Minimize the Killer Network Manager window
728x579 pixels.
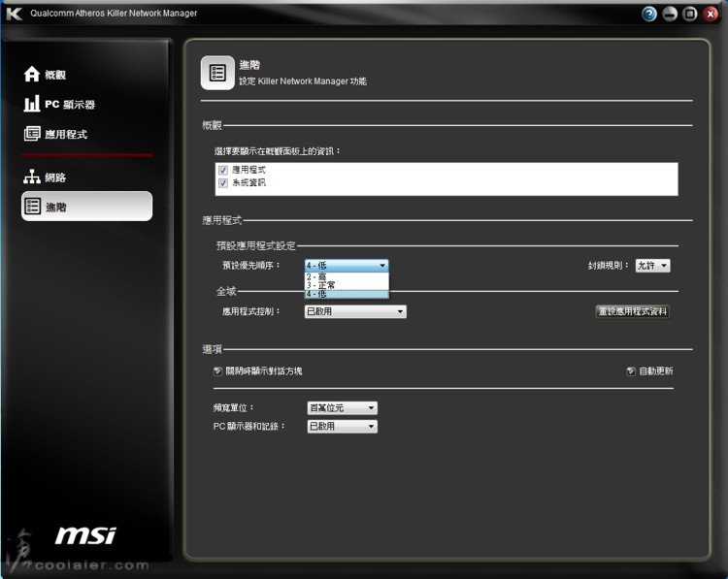point(670,14)
